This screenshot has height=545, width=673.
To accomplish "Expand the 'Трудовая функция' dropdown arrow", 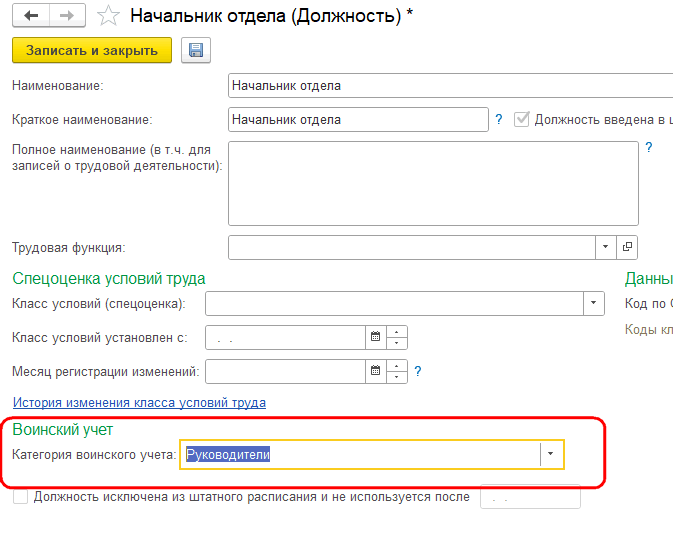I will point(606,247).
